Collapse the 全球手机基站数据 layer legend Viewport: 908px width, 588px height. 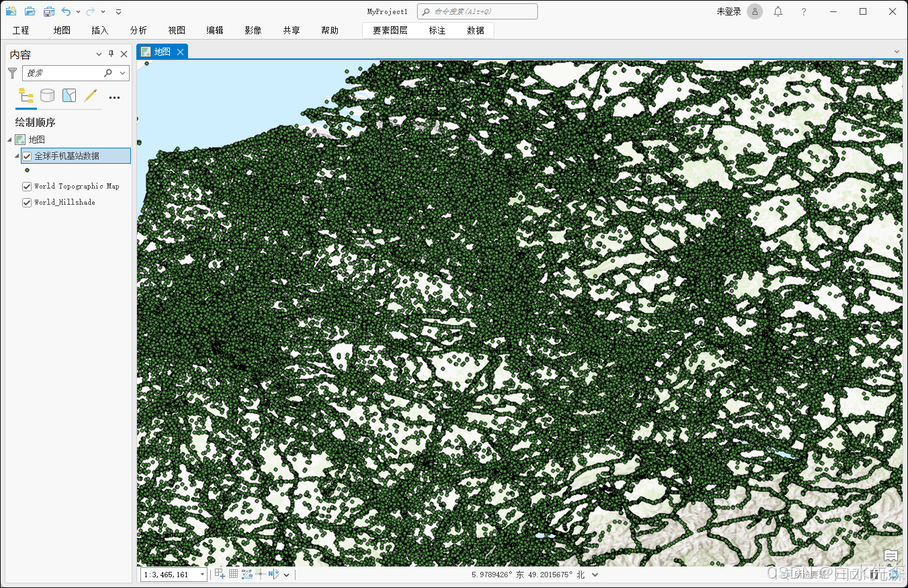(17, 156)
